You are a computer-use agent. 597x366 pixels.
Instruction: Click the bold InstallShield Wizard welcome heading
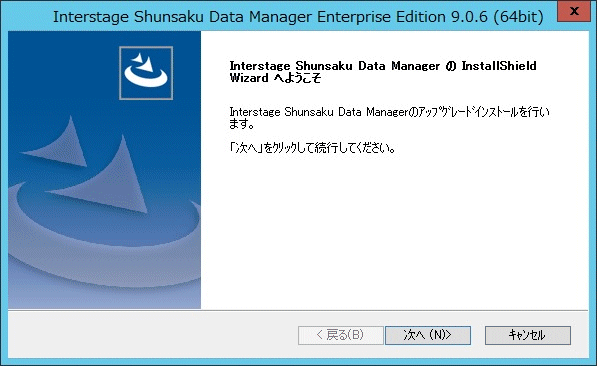click(383, 72)
